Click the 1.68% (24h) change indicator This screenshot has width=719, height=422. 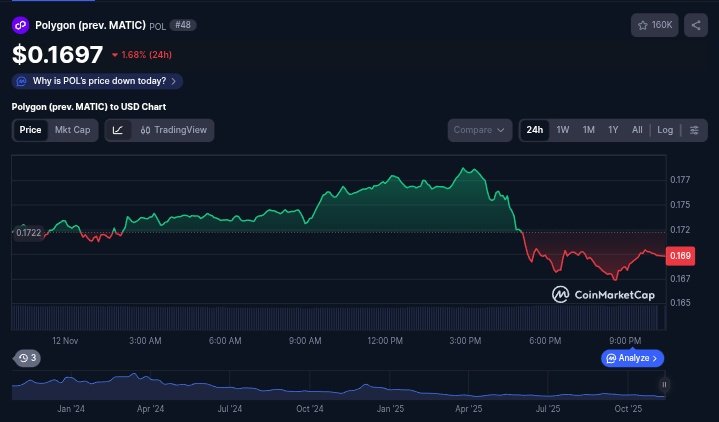[142, 55]
